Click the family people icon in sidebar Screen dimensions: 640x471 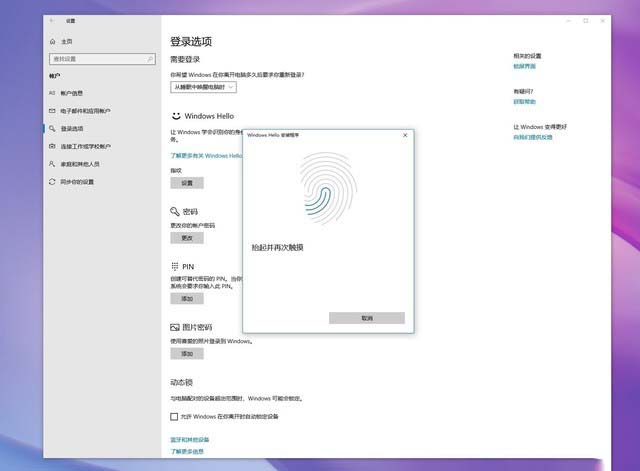52,164
